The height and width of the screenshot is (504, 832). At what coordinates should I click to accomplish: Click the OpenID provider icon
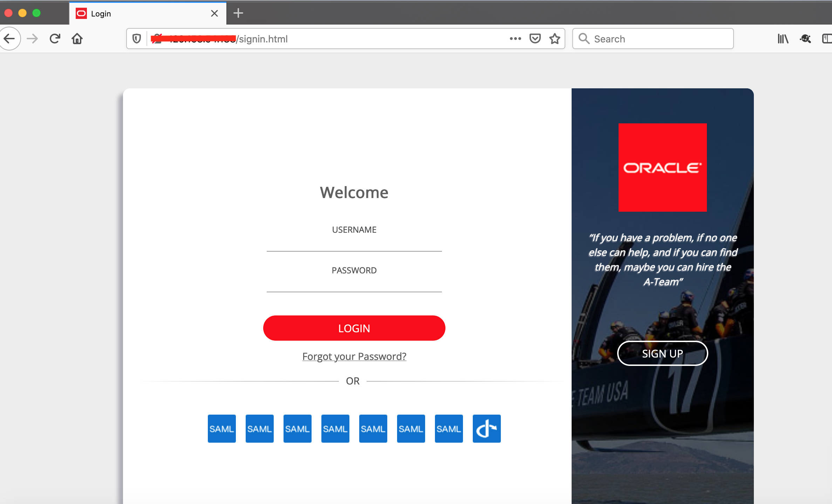pos(486,428)
